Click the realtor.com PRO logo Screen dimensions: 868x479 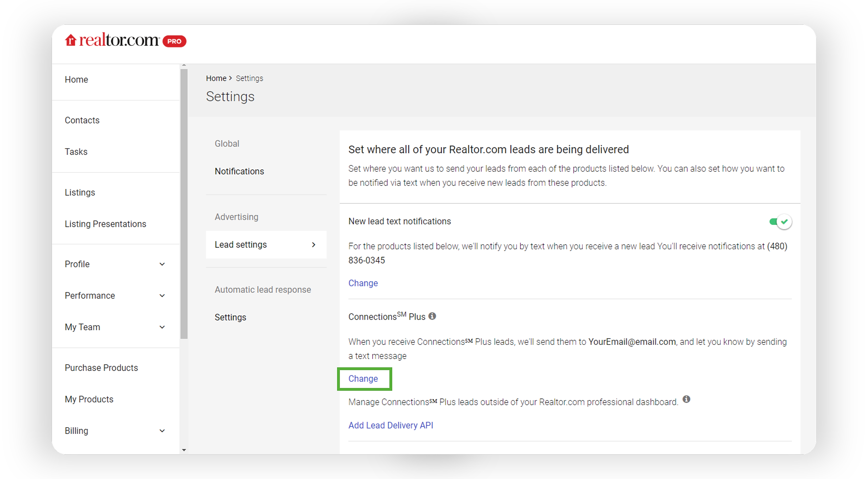click(x=125, y=40)
